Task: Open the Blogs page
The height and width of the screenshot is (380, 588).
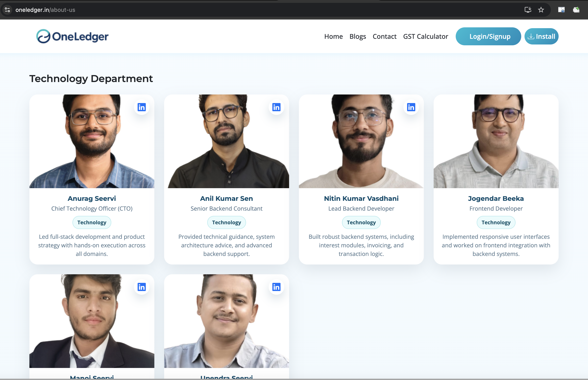Action: click(358, 36)
